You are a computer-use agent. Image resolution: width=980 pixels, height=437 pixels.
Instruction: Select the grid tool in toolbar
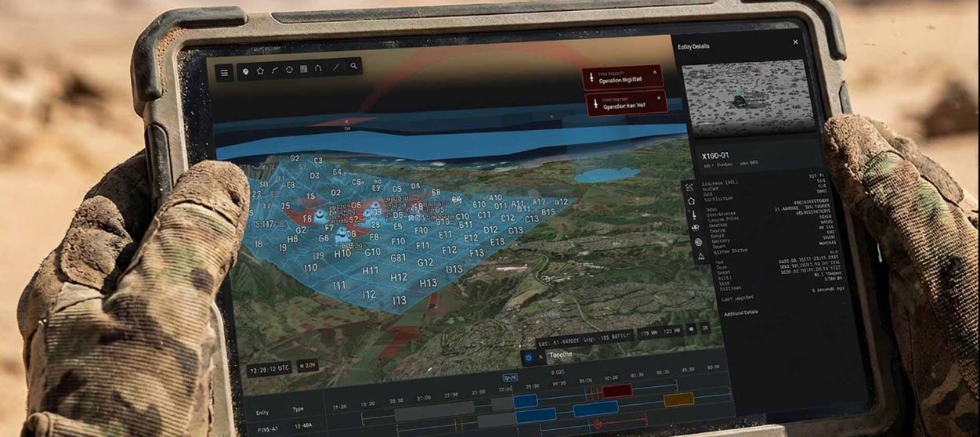pos(304,69)
